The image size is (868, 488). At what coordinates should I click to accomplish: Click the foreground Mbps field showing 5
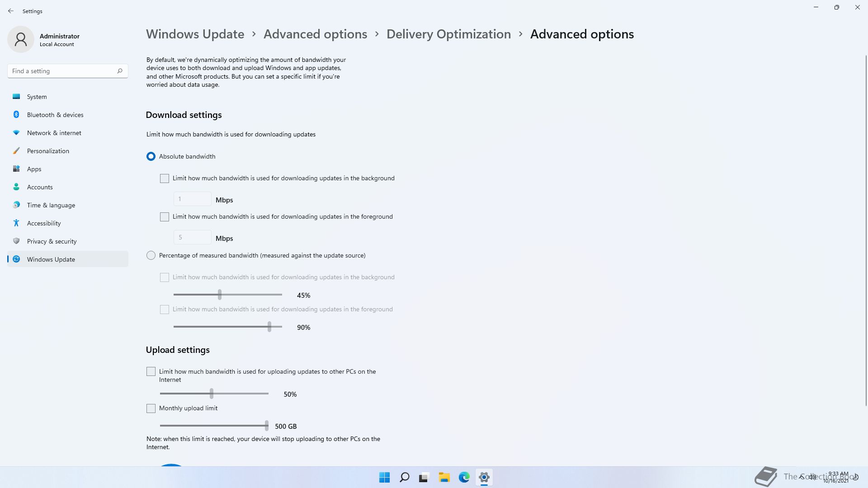[192, 237]
